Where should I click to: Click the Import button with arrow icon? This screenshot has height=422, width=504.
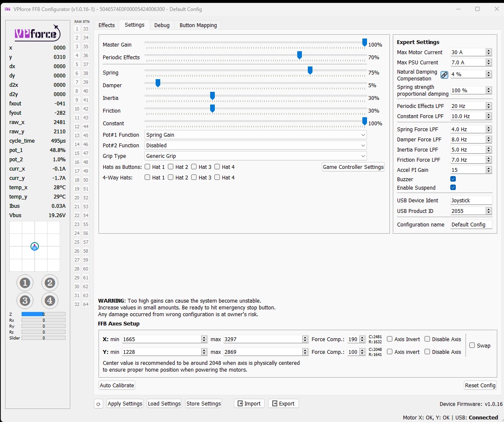[249, 403]
